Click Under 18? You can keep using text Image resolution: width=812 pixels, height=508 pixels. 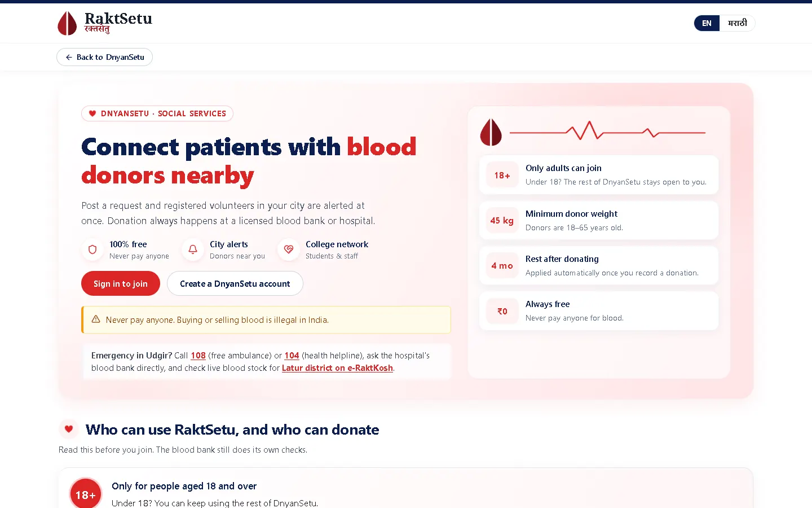click(215, 503)
